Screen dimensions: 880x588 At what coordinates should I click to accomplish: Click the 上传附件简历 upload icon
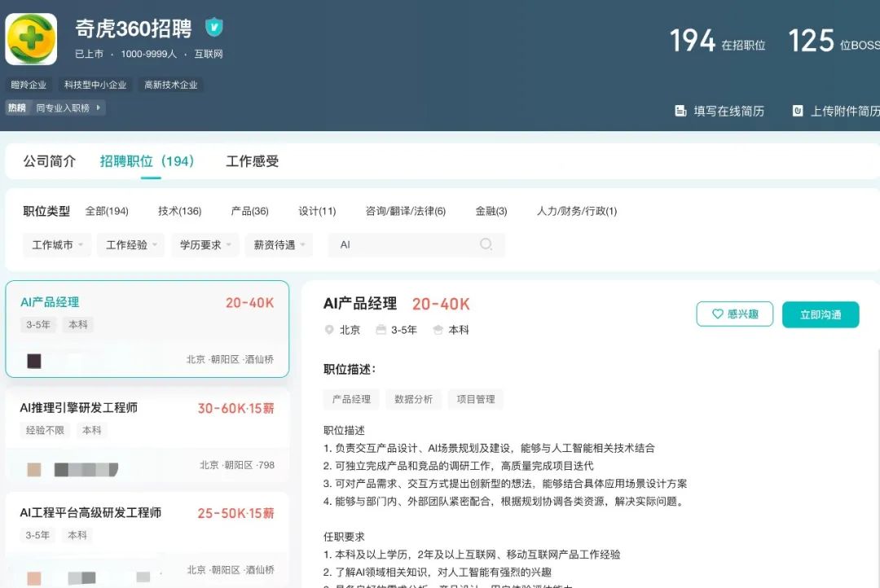coord(798,111)
